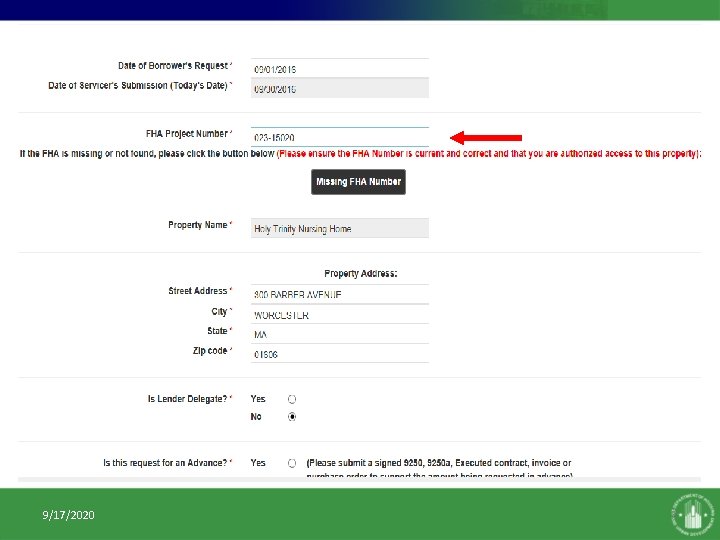Click the State field showing MA
The image size is (720, 540).
tap(340, 334)
